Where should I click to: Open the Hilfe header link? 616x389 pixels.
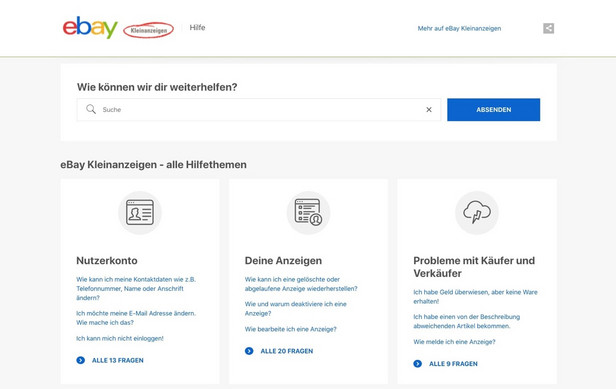[197, 28]
